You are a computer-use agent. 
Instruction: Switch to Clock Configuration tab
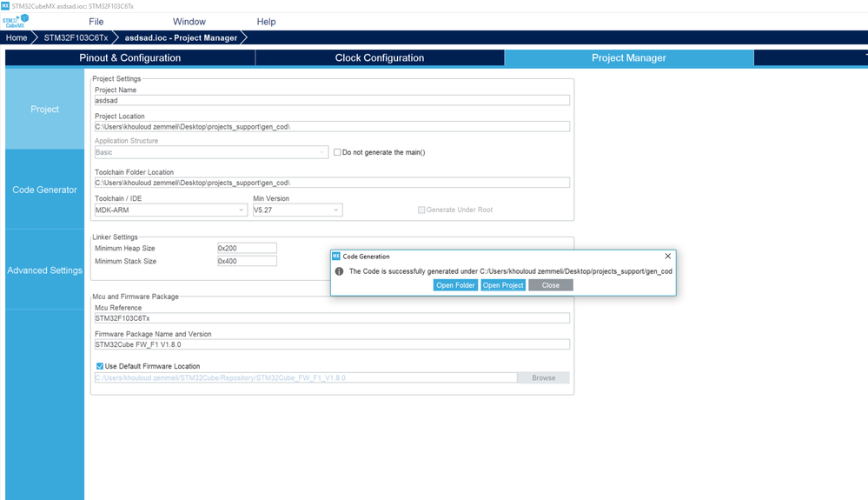coord(380,57)
